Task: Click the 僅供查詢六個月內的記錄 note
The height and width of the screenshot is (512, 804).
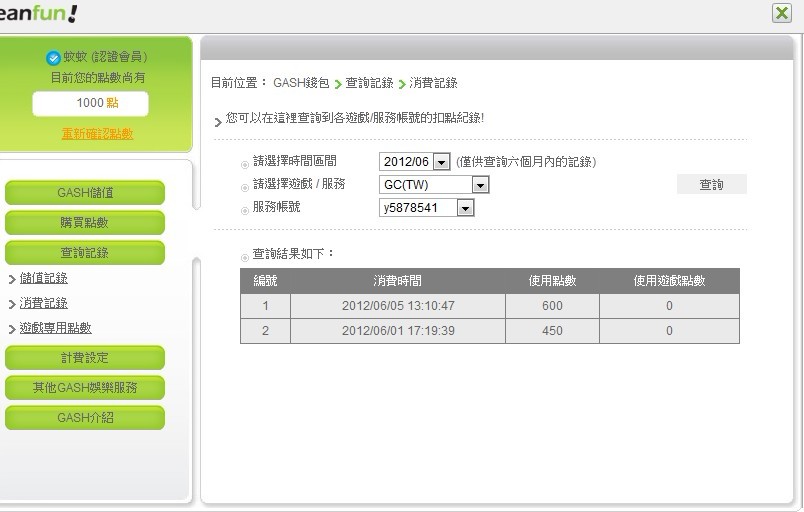Action: (526, 162)
